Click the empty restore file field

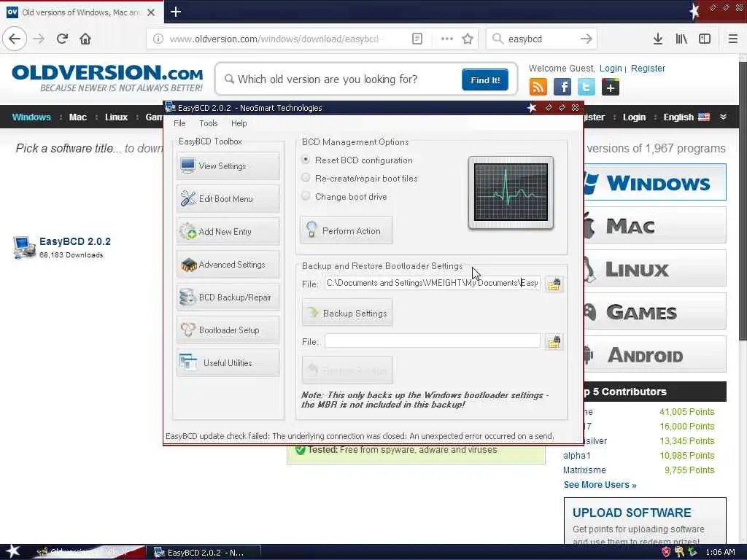click(x=433, y=341)
